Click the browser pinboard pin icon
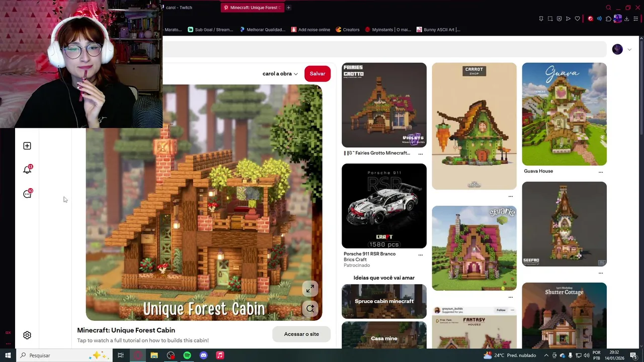The height and width of the screenshot is (362, 644). (541, 19)
